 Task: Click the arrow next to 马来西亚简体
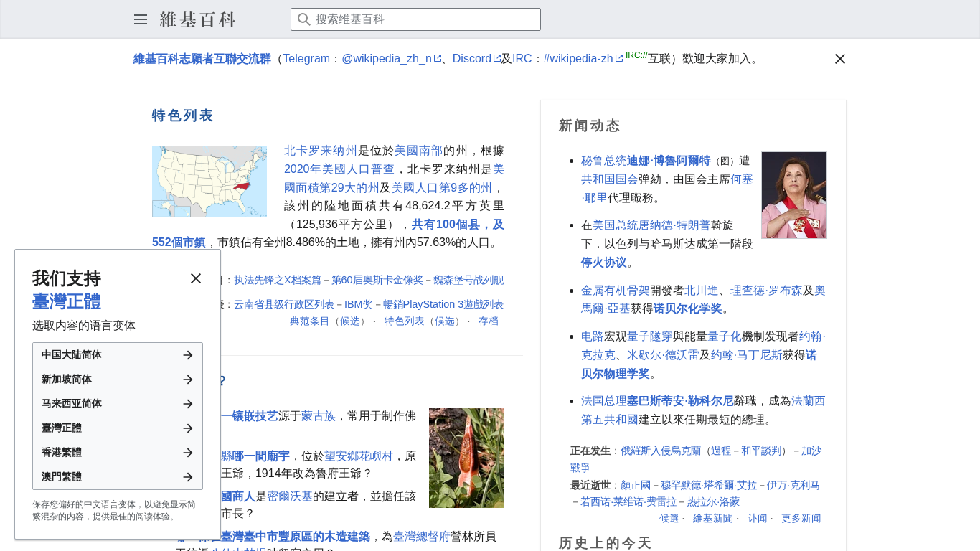pos(188,404)
